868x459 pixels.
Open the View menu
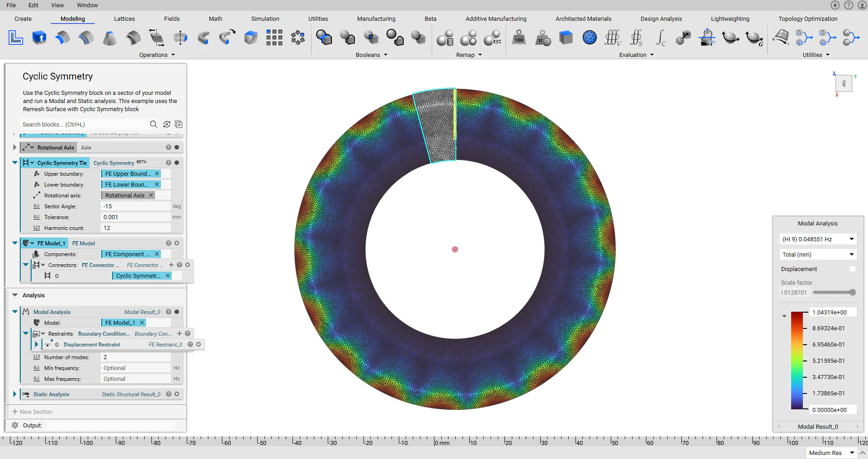(57, 5)
